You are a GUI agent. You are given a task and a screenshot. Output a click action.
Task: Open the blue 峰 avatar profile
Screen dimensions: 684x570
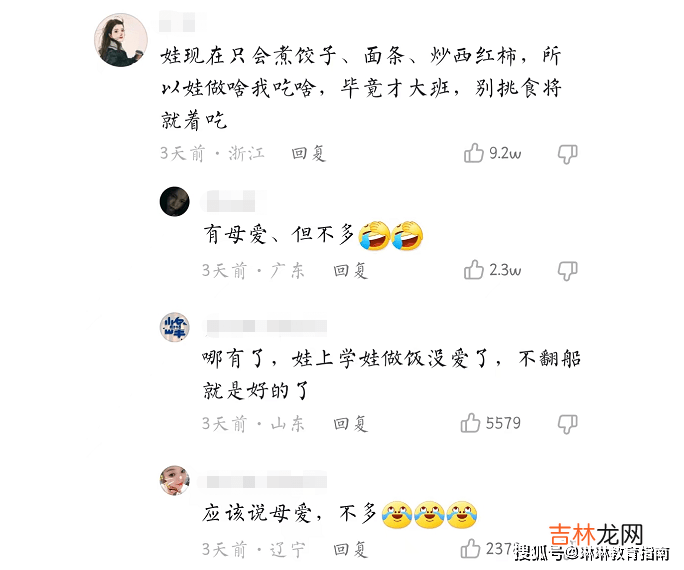(x=174, y=327)
